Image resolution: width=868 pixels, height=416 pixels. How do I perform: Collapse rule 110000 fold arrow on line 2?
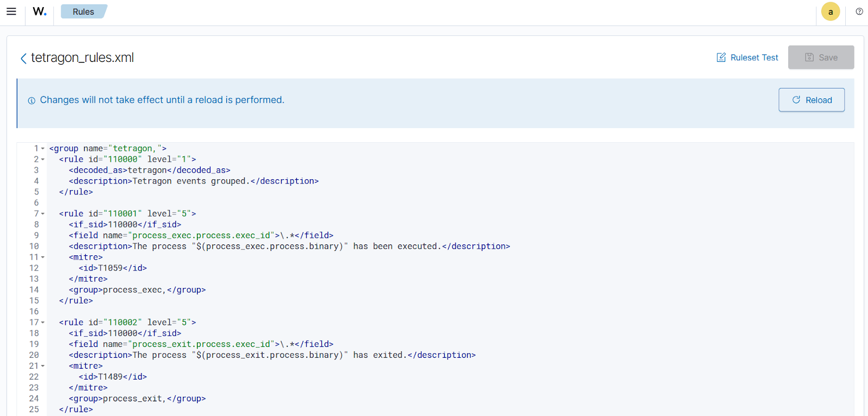[x=43, y=160]
